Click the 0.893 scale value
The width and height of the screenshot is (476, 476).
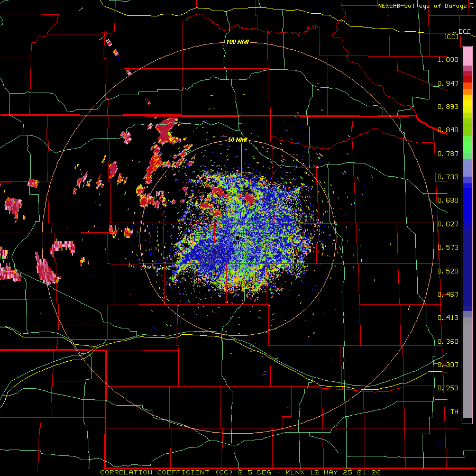click(448, 106)
